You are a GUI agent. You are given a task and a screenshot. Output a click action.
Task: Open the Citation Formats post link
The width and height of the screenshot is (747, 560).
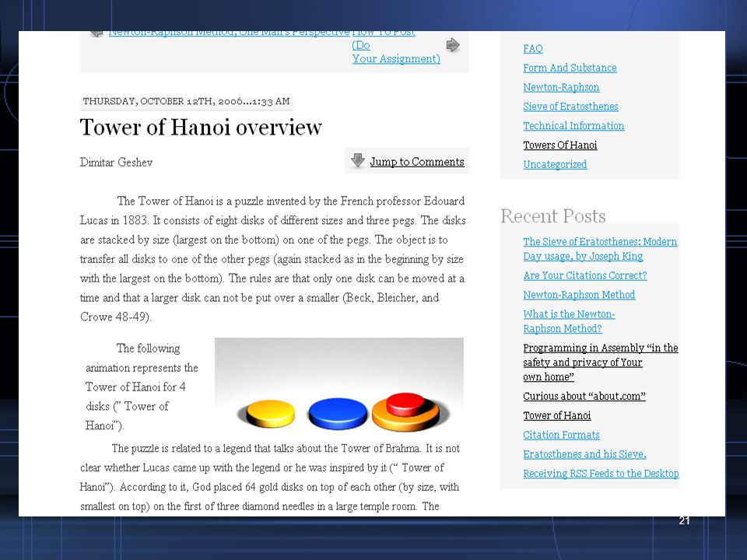pos(561,435)
